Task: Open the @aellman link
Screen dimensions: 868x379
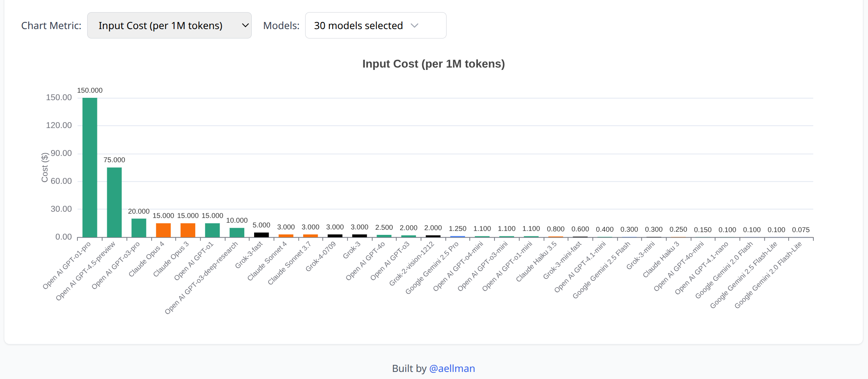Action: pos(452,368)
